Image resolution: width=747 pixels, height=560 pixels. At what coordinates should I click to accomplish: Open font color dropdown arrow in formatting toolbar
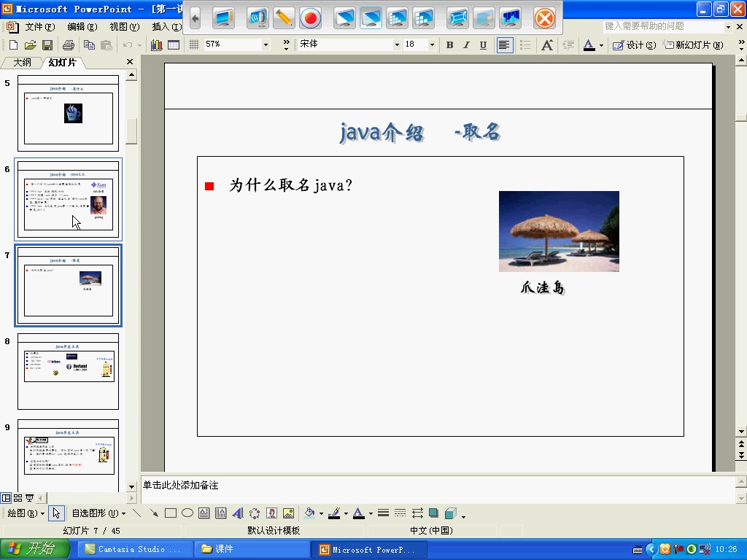(x=601, y=45)
